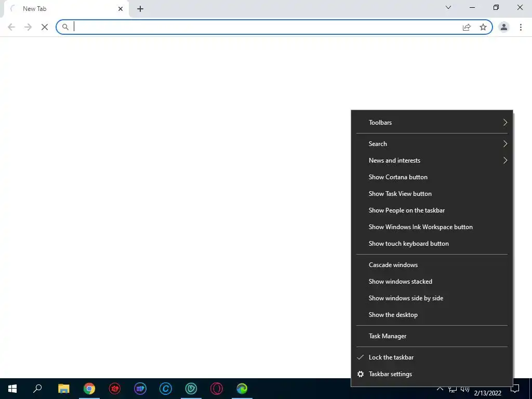This screenshot has height=399, width=532.
Task: Toggle Show People on the taskbar
Action: tap(432, 210)
